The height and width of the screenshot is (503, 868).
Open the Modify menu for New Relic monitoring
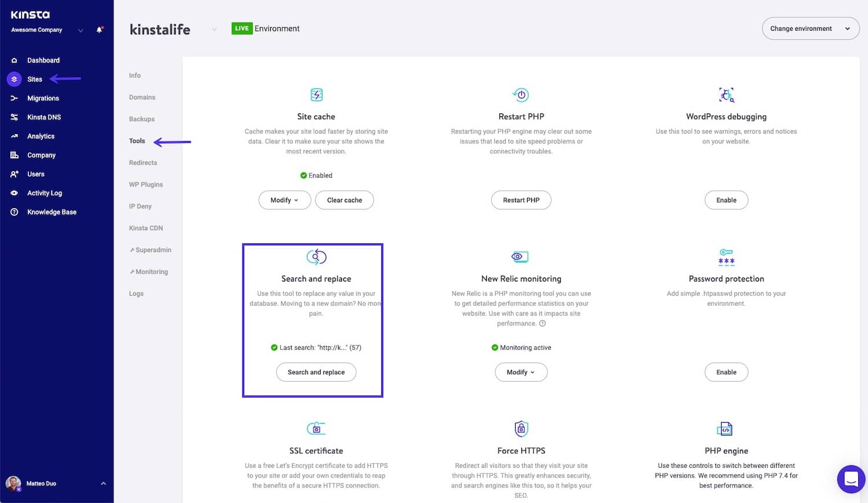(520, 372)
